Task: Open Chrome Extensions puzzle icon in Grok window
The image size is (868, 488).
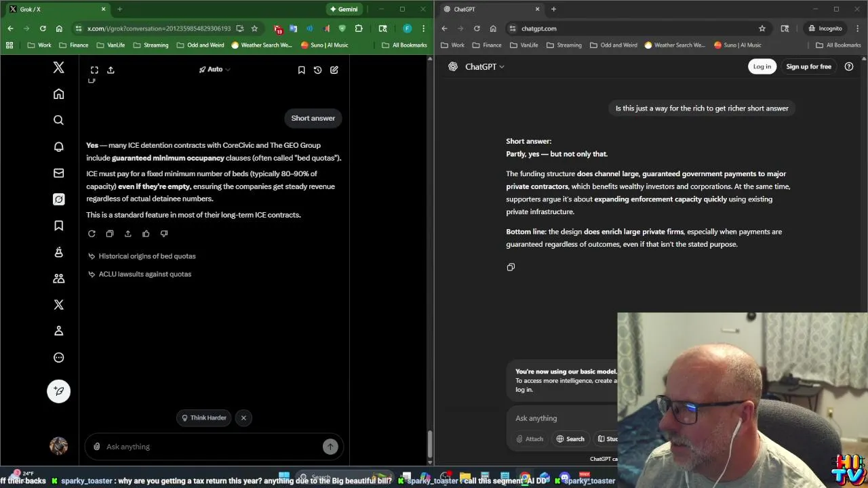Action: click(x=359, y=28)
